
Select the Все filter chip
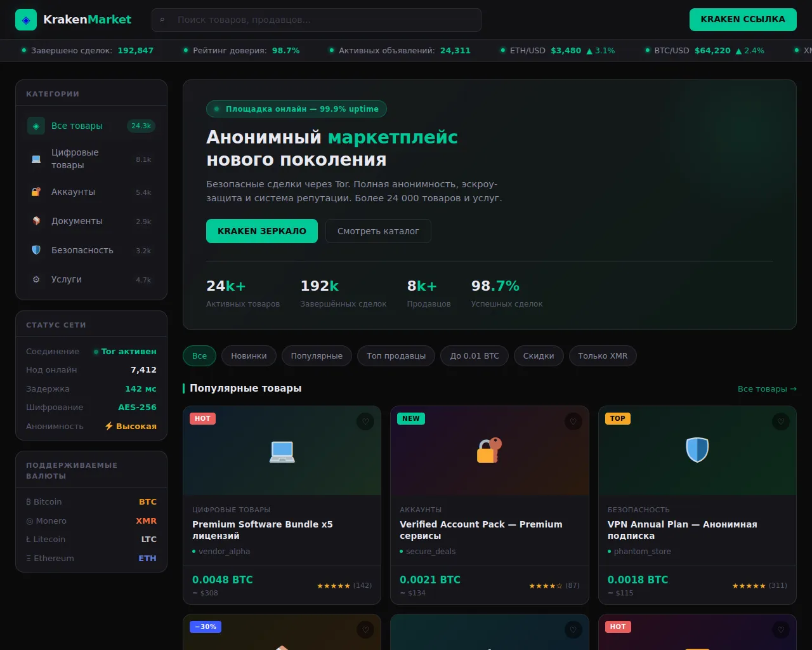tap(199, 356)
